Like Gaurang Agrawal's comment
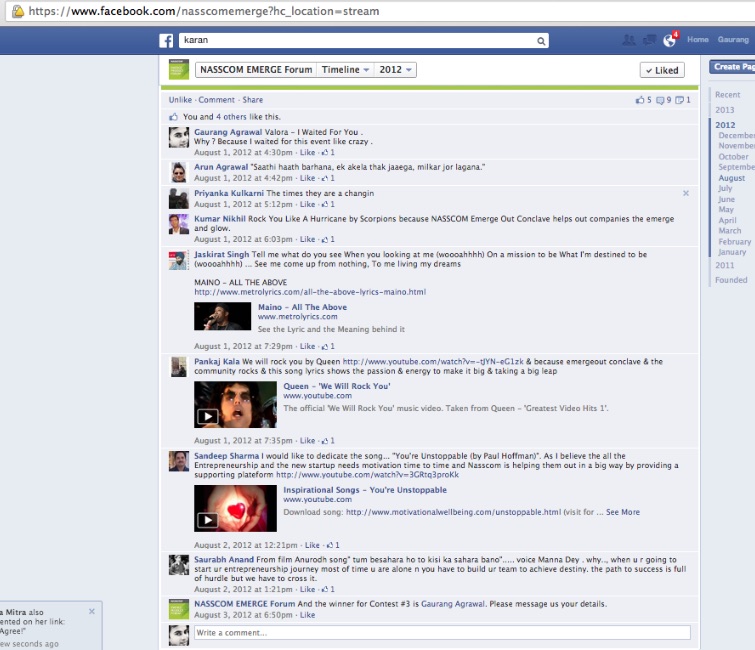Image resolution: width=755 pixels, height=650 pixels. click(x=307, y=153)
